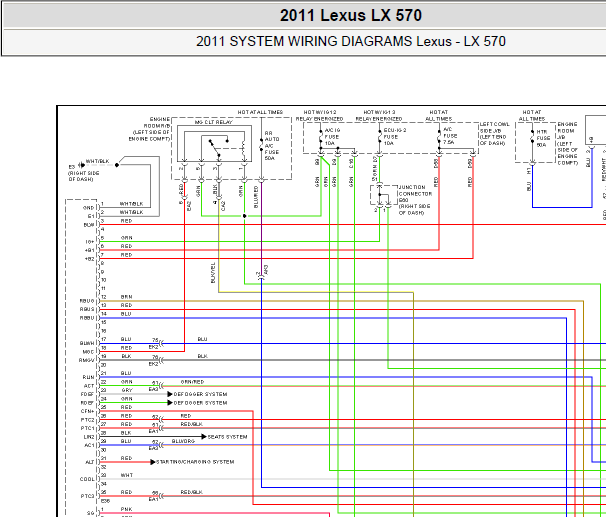This screenshot has height=517, width=606.
Task: Click the JUNCTION CONNECTOR label
Action: [415, 190]
